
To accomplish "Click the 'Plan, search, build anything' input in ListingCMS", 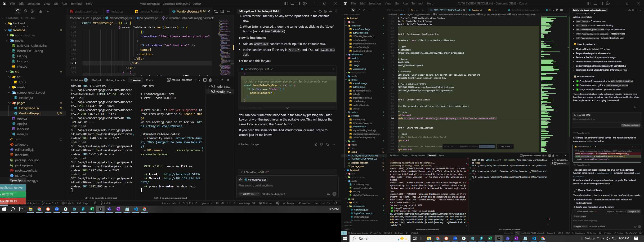I will tap(287, 186).
